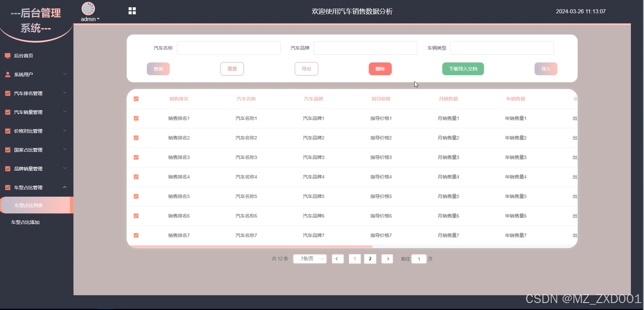Open the grid menu icon in header
The width and height of the screenshot is (644, 310).
132,11
